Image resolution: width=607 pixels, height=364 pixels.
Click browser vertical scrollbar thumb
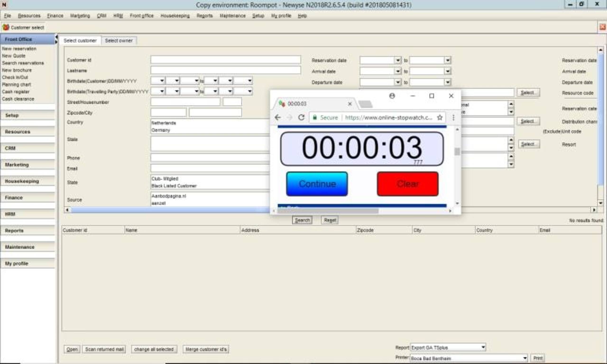click(457, 152)
